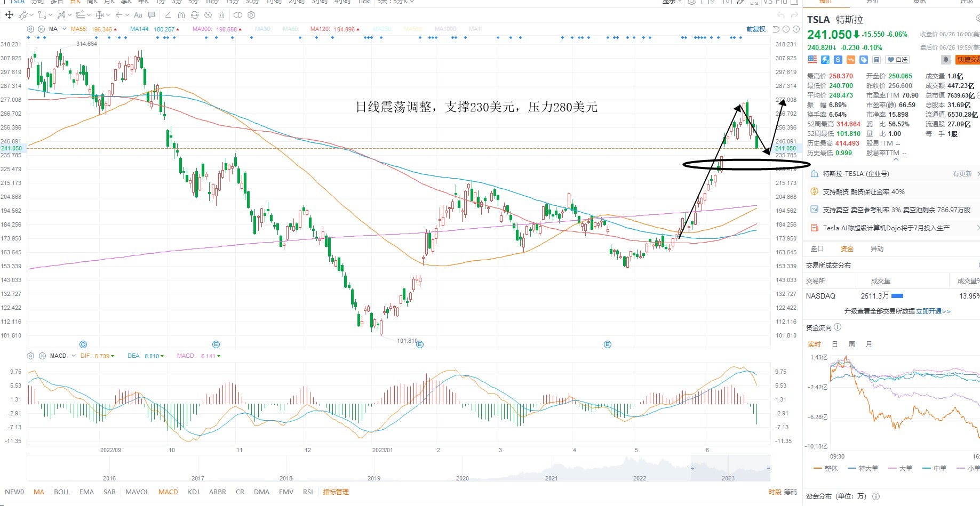Select the Fibonacci levels drawing tool

81,15
